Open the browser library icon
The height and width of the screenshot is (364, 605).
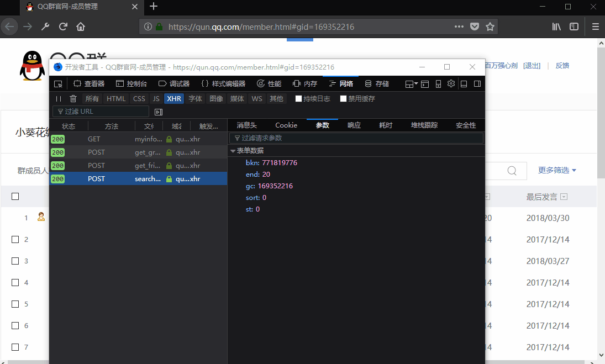[x=556, y=27]
